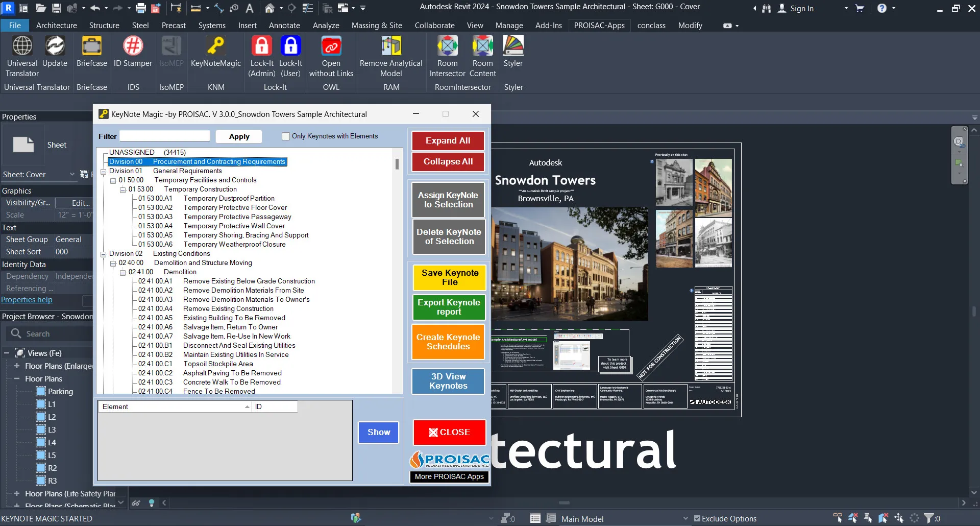The width and height of the screenshot is (980, 526).
Task: Switch to the Structure ribbon tab
Action: click(104, 26)
